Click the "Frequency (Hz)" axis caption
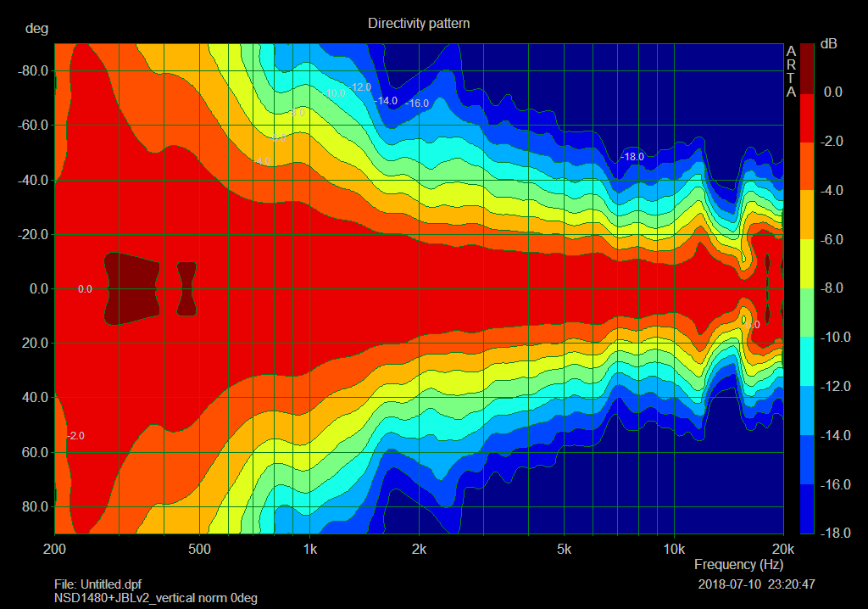Image resolution: width=868 pixels, height=609 pixels. click(x=738, y=565)
